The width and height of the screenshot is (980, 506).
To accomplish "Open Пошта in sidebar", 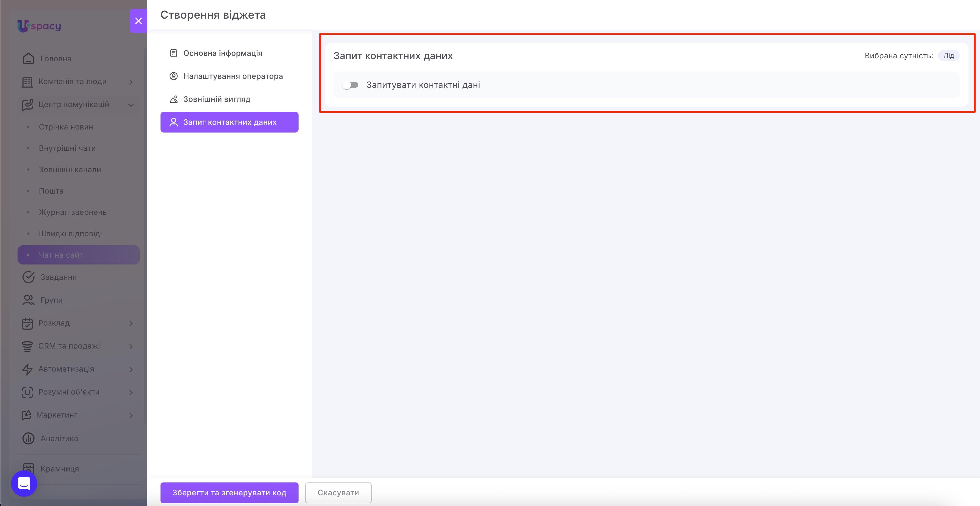I will [78, 191].
